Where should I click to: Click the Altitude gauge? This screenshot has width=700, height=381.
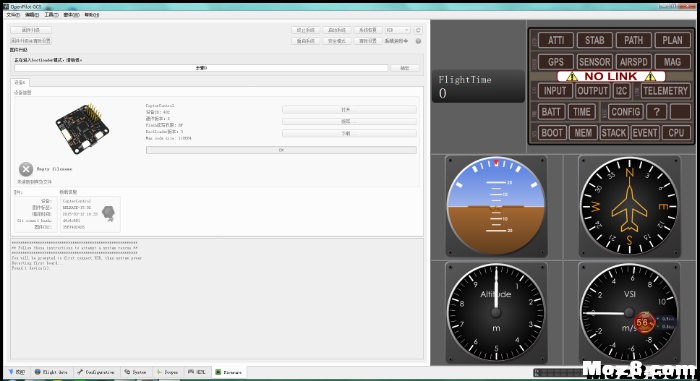(496, 312)
